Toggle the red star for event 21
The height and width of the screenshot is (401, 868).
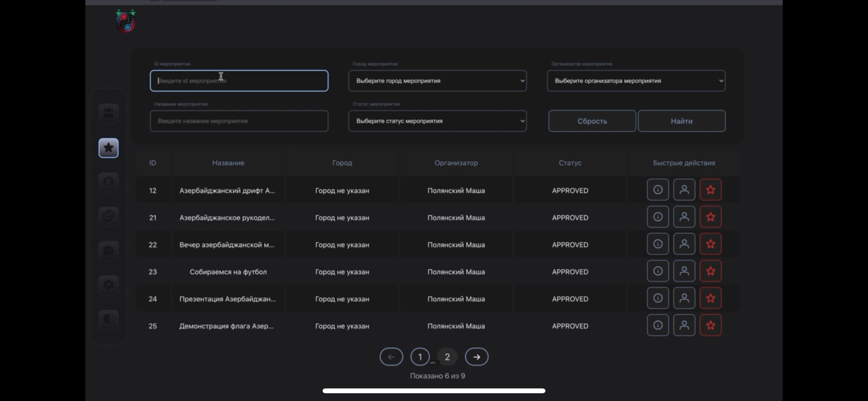(710, 217)
